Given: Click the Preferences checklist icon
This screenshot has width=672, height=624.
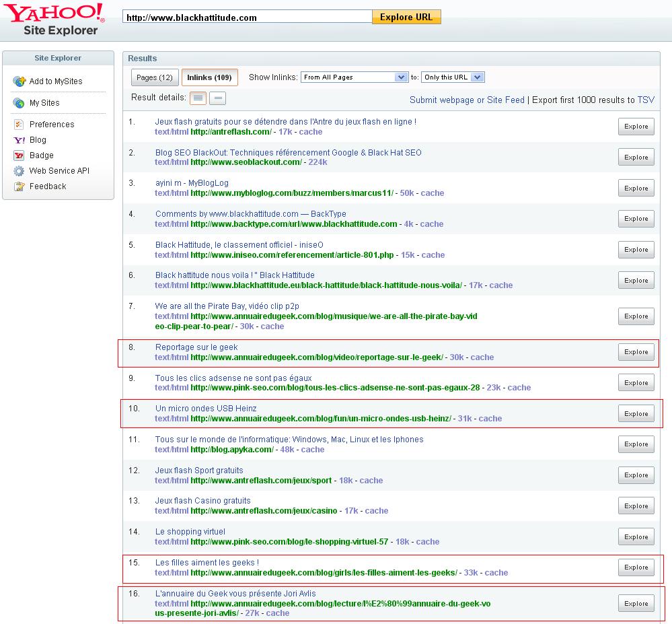Looking at the screenshot, I should [19, 125].
